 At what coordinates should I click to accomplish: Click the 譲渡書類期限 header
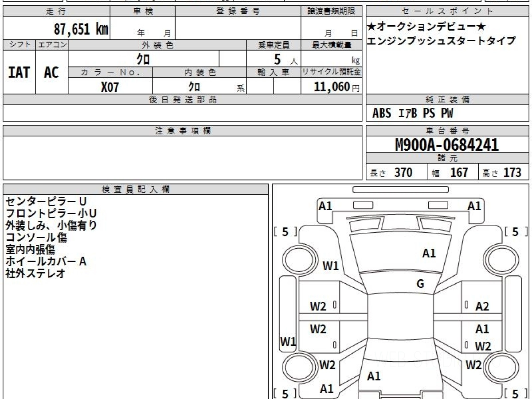[x=332, y=12]
